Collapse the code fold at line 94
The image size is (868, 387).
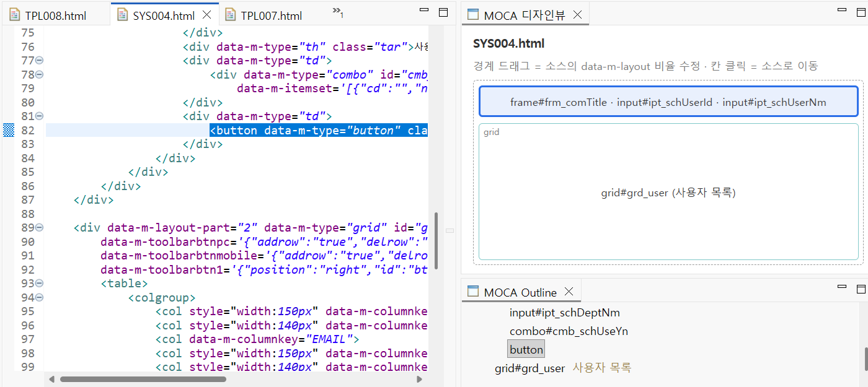[39, 298]
